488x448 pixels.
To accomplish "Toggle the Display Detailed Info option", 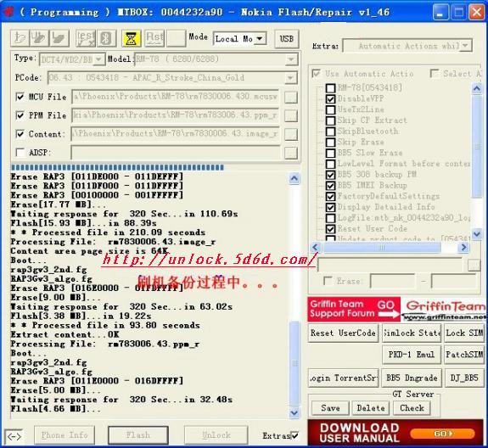I will click(330, 208).
